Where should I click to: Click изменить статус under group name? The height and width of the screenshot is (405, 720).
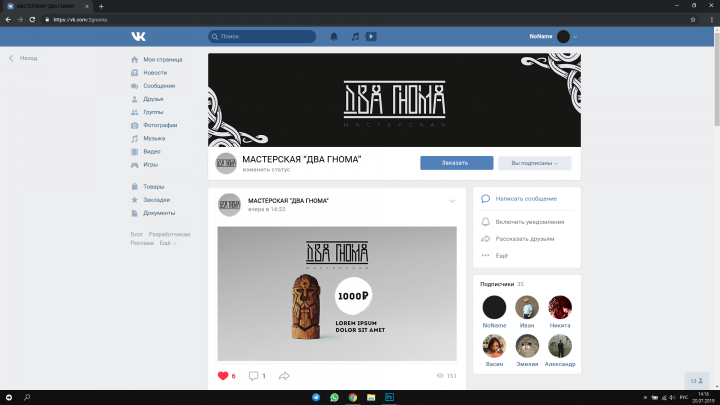[x=266, y=169]
